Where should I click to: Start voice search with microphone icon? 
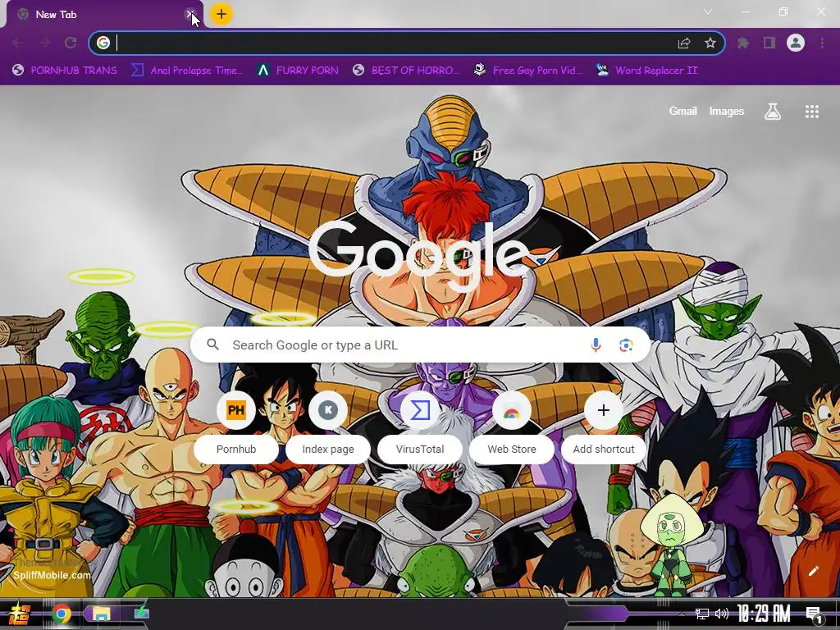[x=596, y=345]
